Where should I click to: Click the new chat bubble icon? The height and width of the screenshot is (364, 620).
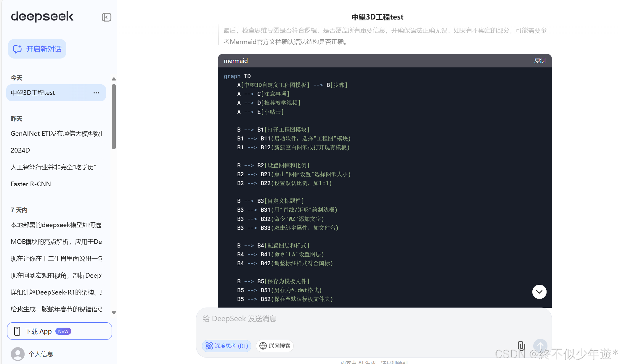pyautogui.click(x=17, y=49)
